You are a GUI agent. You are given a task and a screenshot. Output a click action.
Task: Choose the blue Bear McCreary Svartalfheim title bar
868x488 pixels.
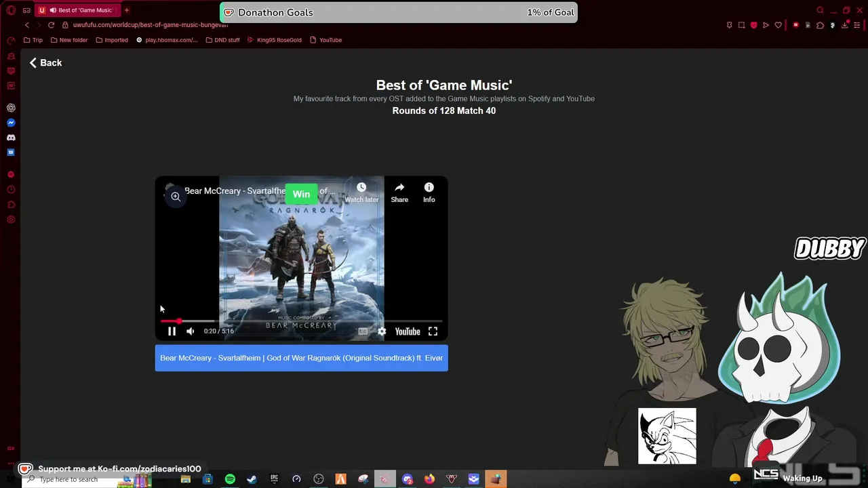click(x=301, y=358)
